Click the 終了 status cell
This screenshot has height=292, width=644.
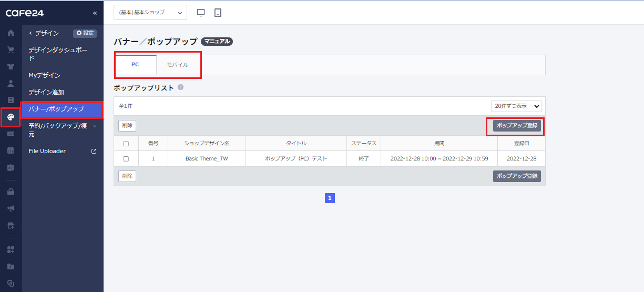tap(364, 158)
